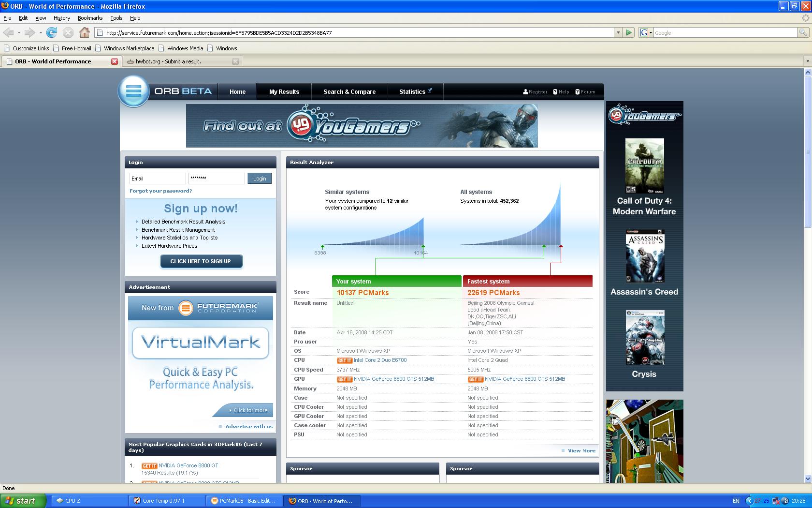The width and height of the screenshot is (812, 508).
Task: Click the password input field
Action: click(x=217, y=179)
